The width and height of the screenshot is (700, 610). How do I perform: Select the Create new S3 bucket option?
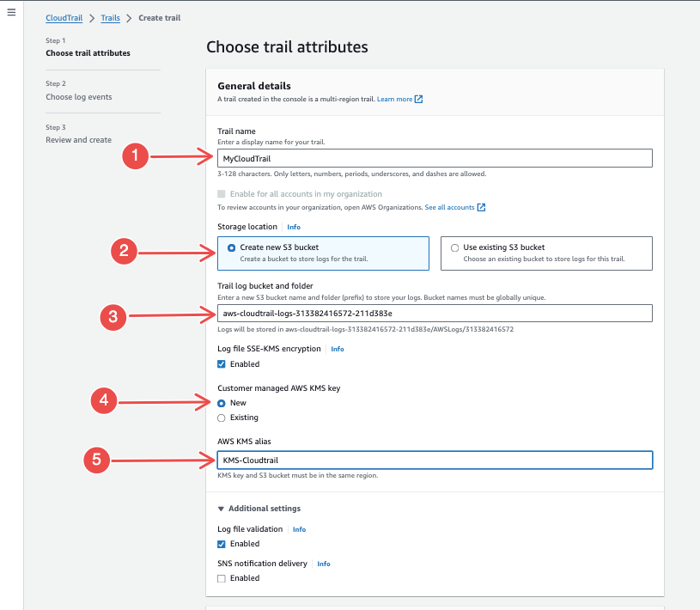(x=231, y=247)
